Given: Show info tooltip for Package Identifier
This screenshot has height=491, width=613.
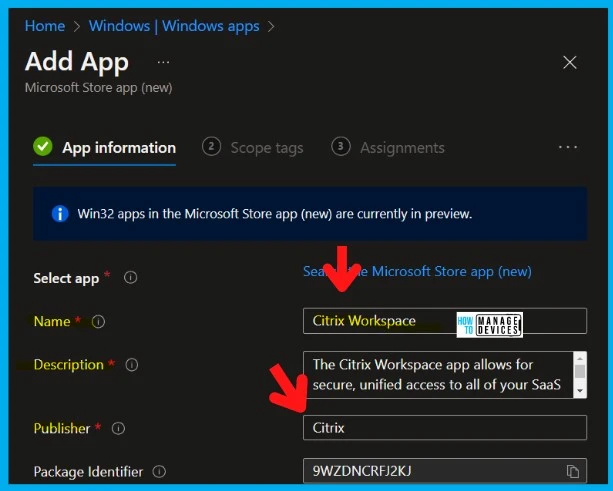Looking at the screenshot, I should click(x=159, y=471).
